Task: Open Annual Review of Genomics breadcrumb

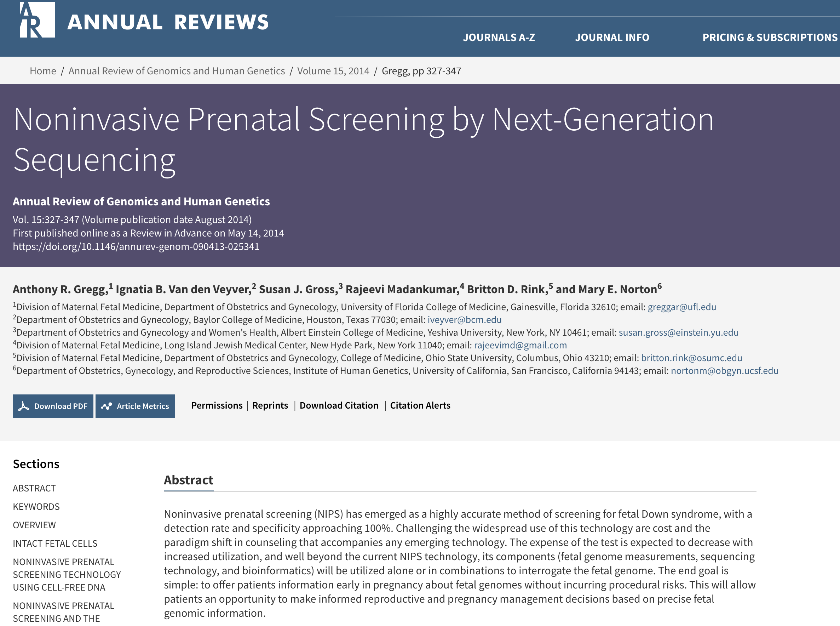Action: point(177,71)
